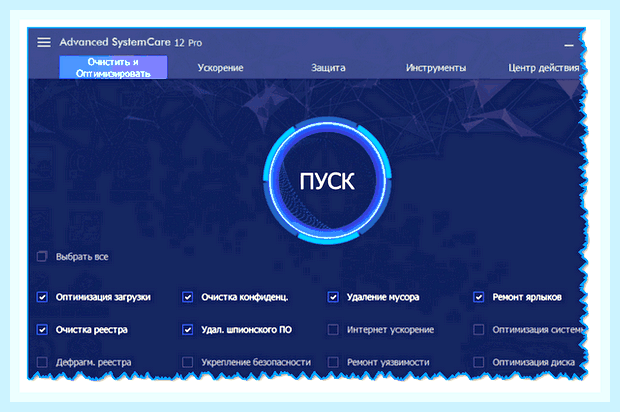The image size is (620, 412).
Task: Open the Защита tab
Action: coord(328,68)
